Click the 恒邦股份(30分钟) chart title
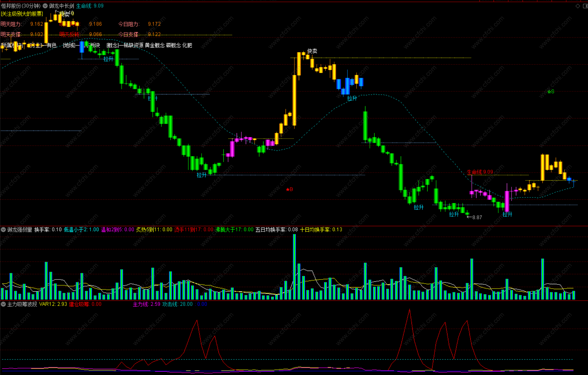This screenshot has width=588, height=375. pyautogui.click(x=21, y=6)
